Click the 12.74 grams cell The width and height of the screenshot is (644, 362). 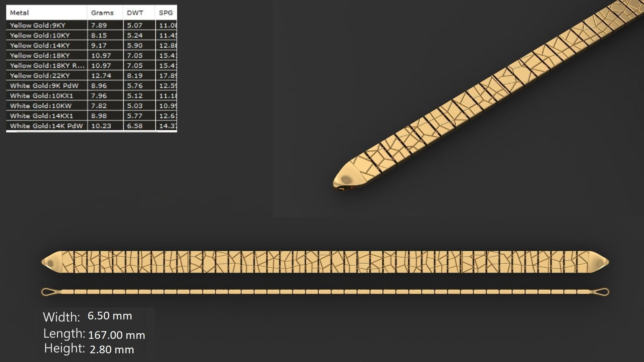click(x=101, y=75)
